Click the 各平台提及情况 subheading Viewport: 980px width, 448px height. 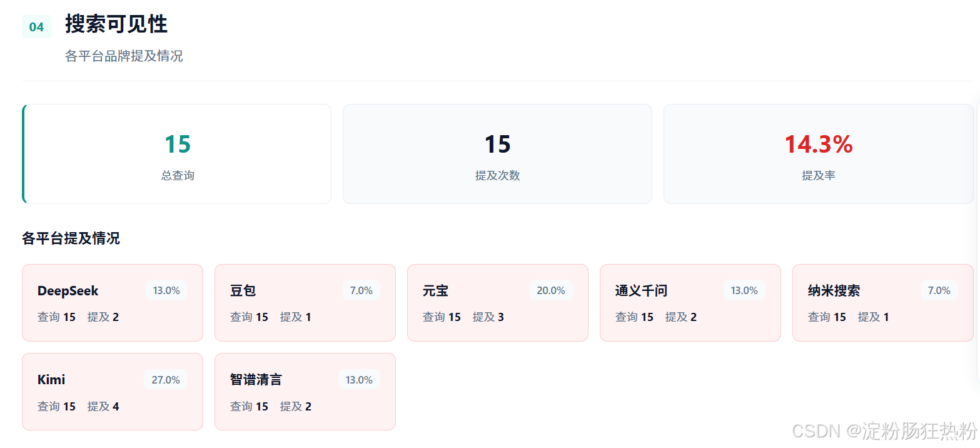coord(71,238)
